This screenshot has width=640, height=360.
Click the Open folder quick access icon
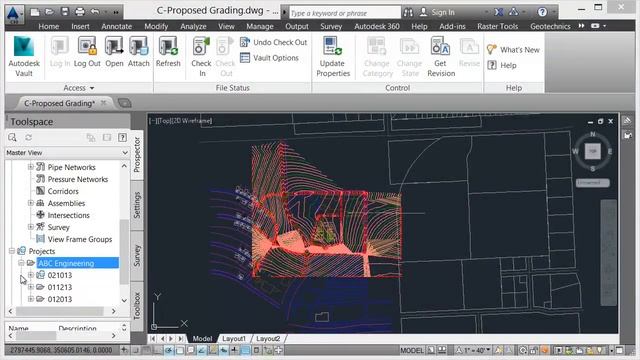(50, 12)
